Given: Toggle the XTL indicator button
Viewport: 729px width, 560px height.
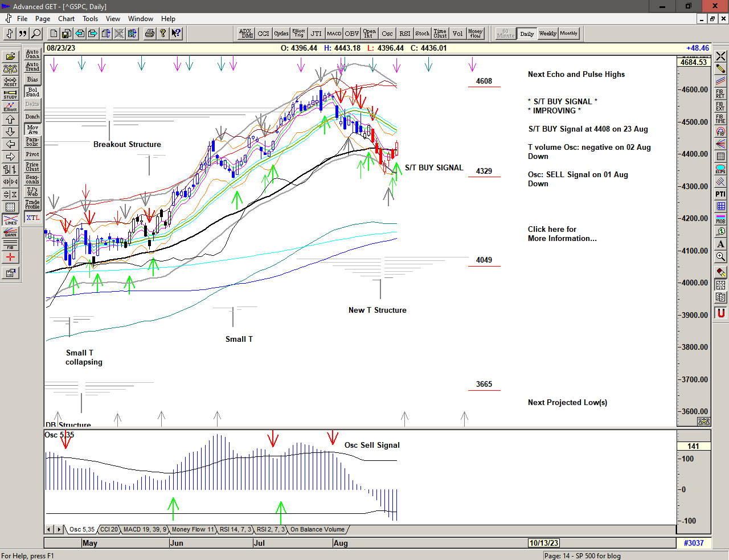Looking at the screenshot, I should point(32,218).
